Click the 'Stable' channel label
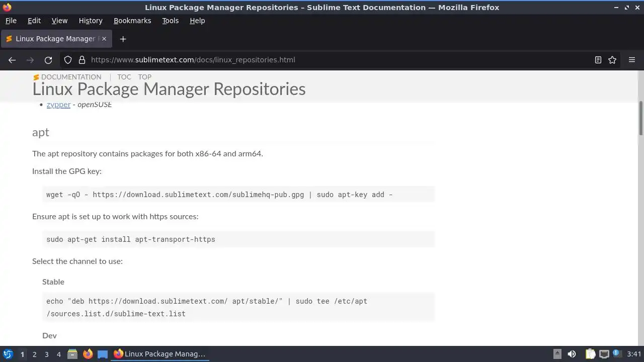 (x=53, y=282)
